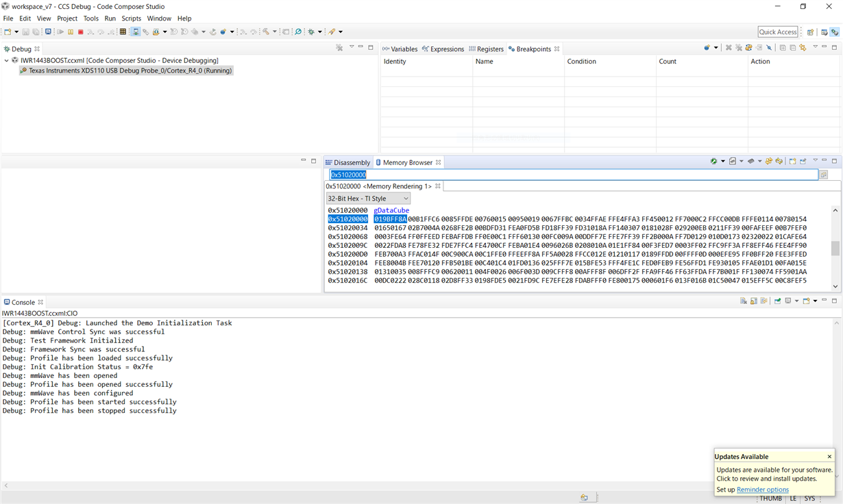843x504 pixels.
Task: Close the Updates Available popup
Action: click(x=829, y=457)
